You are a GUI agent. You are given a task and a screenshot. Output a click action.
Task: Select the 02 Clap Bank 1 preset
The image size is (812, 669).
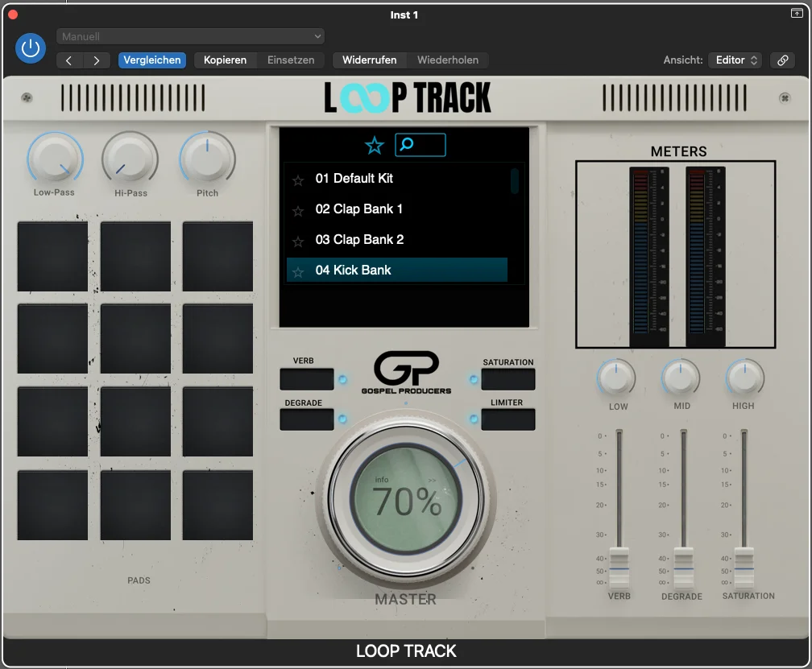pos(396,209)
